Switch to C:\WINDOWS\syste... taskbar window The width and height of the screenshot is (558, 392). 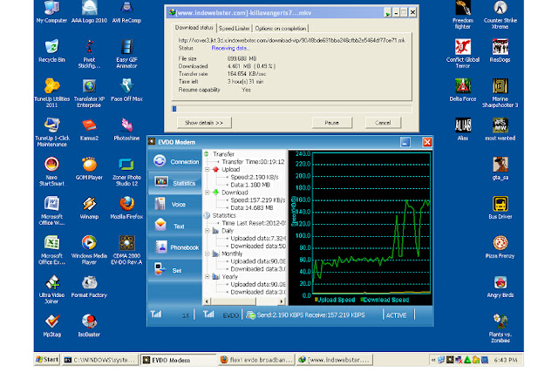100,360
